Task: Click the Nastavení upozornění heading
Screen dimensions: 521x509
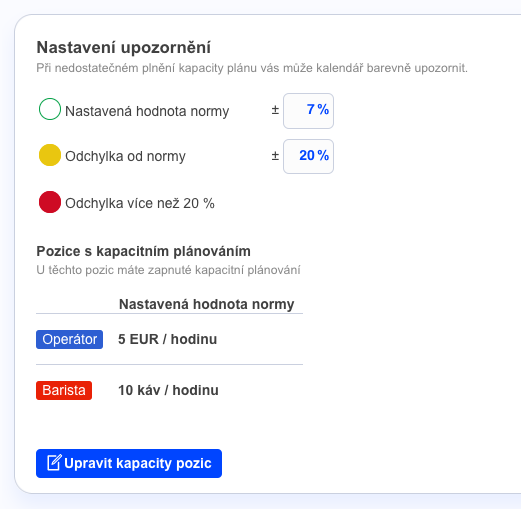Action: tap(123, 47)
